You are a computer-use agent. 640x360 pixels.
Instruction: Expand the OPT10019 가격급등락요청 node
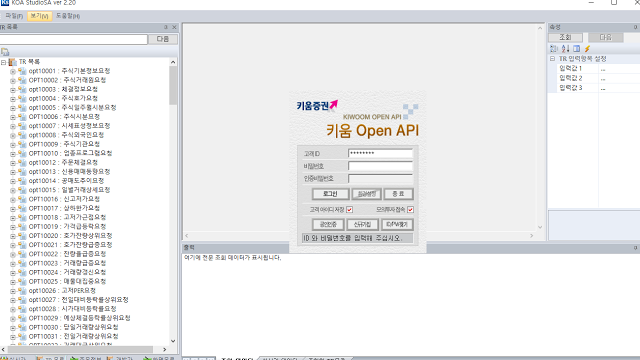pyautogui.click(x=13, y=227)
